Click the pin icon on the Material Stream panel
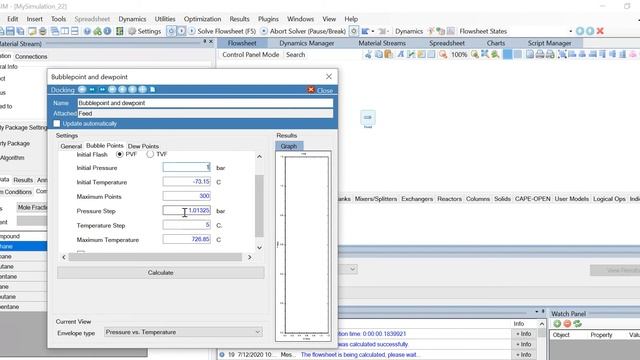This screenshot has width=640, height=360. click(204, 42)
